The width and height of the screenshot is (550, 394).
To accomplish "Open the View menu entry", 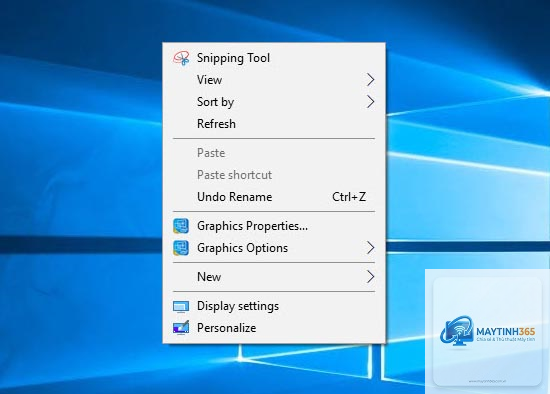I will tap(274, 80).
